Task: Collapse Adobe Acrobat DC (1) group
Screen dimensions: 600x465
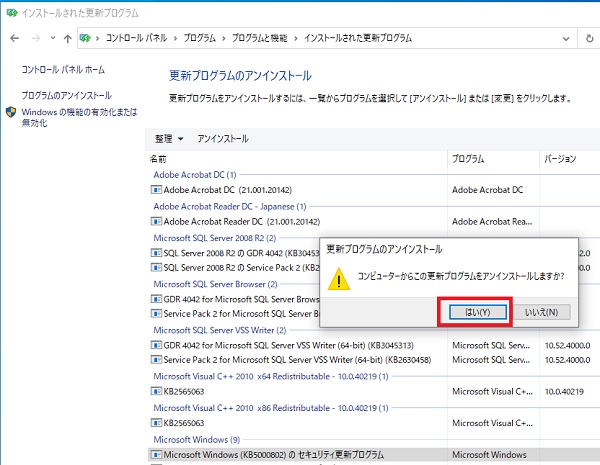Action: coord(195,175)
